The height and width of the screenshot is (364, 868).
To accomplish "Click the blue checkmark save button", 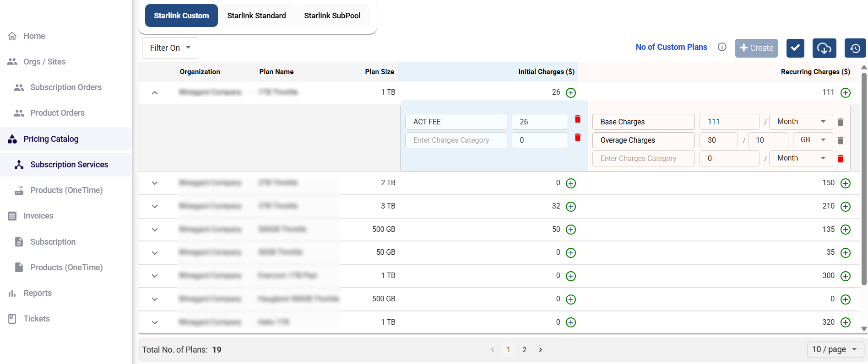I will [795, 48].
